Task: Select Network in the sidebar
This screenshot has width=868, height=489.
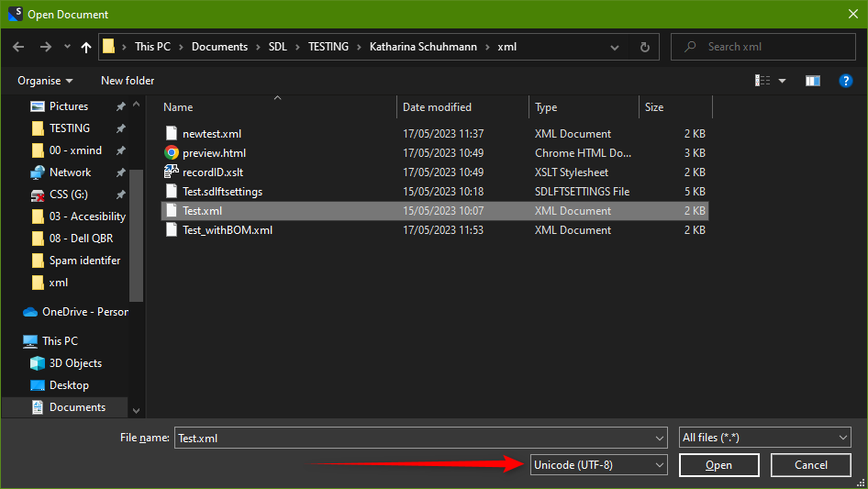Action: 70,172
